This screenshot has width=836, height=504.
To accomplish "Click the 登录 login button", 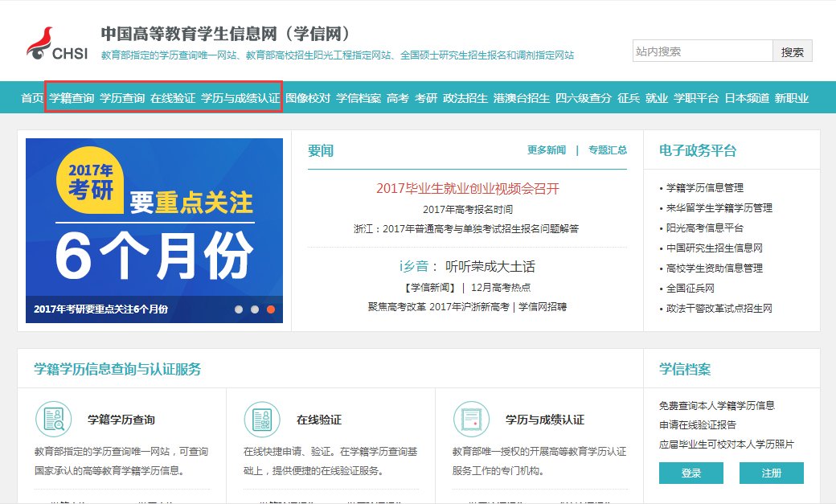I will coord(690,473).
